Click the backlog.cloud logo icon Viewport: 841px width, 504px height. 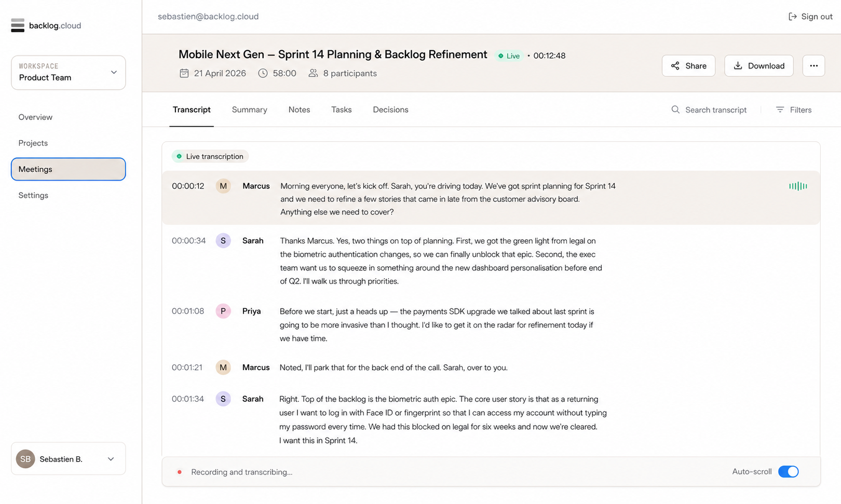pos(18,25)
